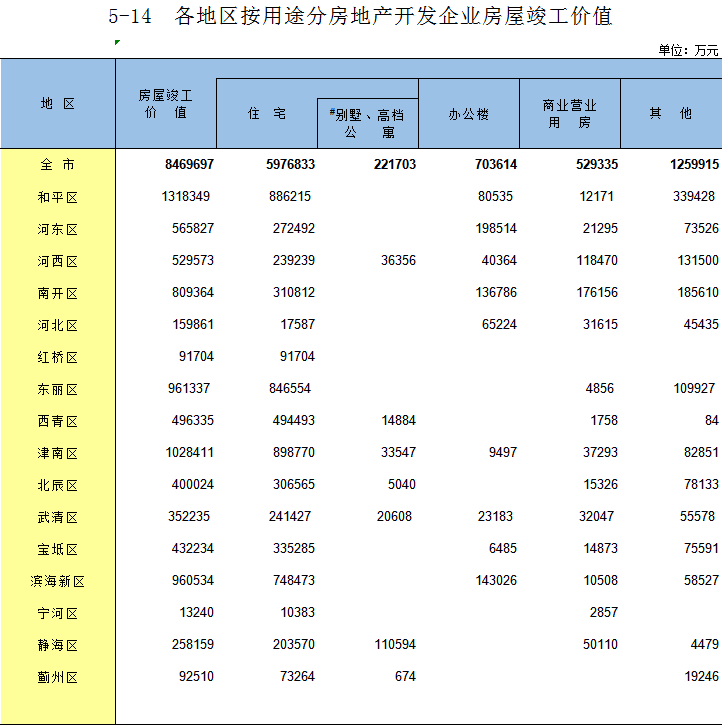
Task: Click 武清区 office value 23183
Action: [495, 516]
